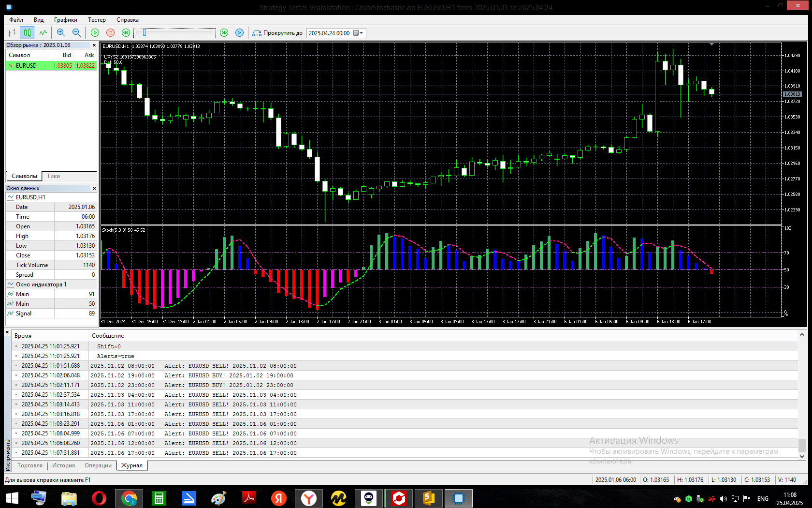Screen dimensions: 812x508
Task: Switch to the Тики tab
Action: click(54, 176)
